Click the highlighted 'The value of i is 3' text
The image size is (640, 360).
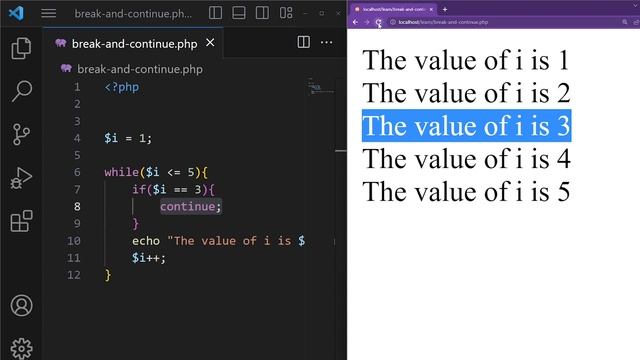[466, 126]
